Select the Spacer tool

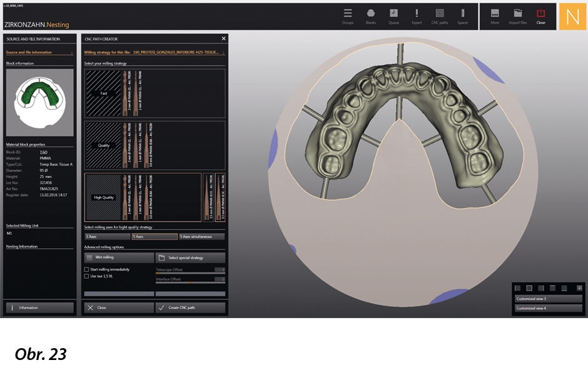click(462, 16)
